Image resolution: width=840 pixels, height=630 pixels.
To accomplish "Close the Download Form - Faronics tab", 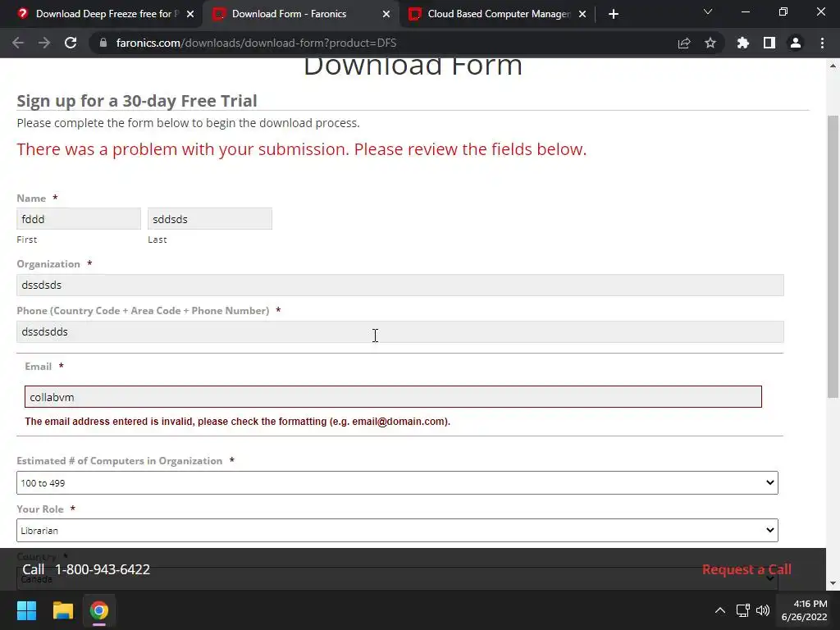I will pos(386,14).
